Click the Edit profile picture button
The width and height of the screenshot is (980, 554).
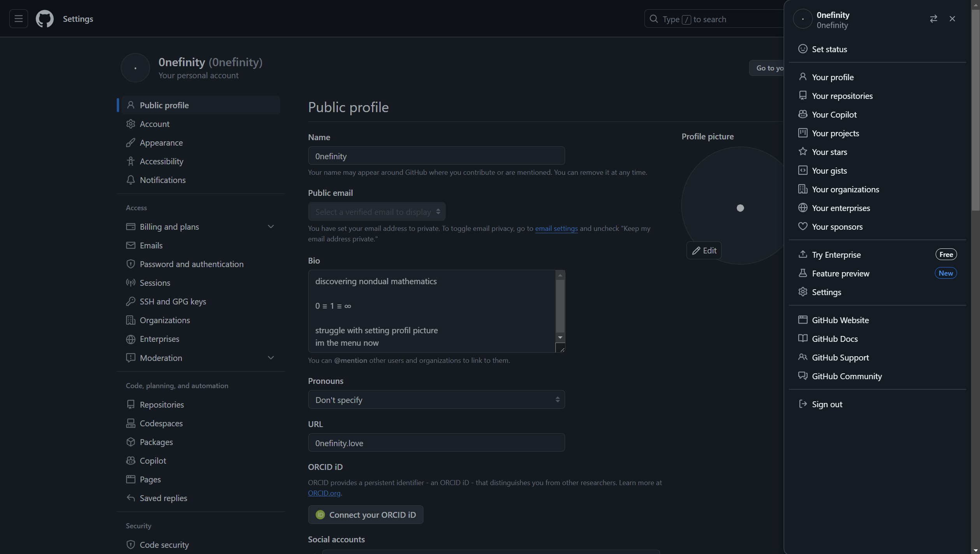pos(704,250)
